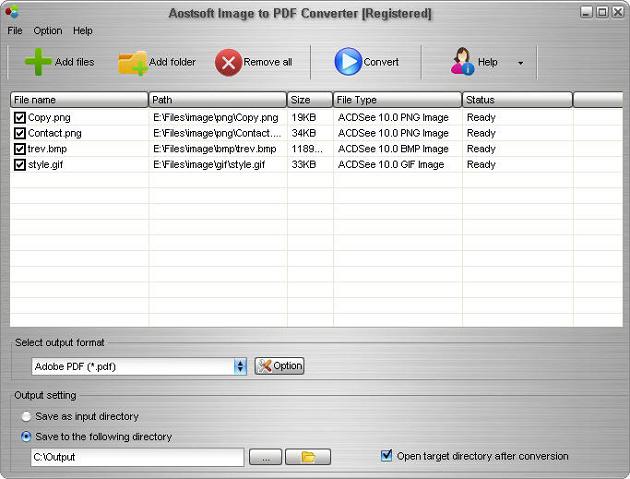Browse output directory with the ellipsis button

[x=265, y=457]
